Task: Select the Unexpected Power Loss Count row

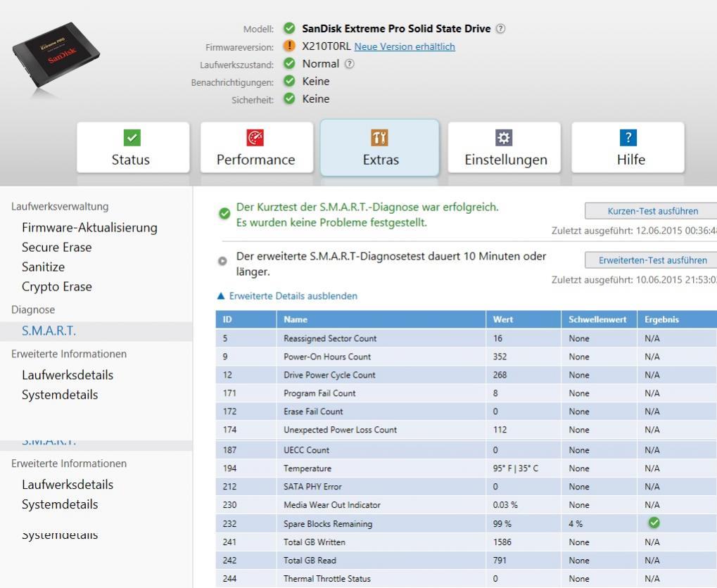Action: [467, 430]
